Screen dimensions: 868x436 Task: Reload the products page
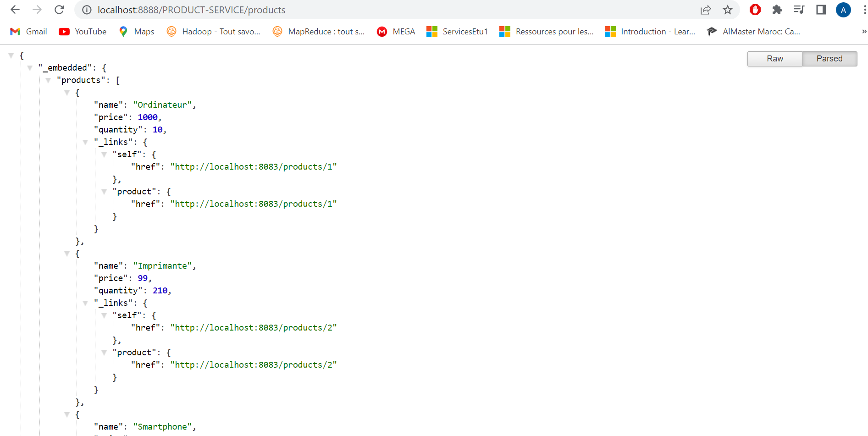point(59,9)
